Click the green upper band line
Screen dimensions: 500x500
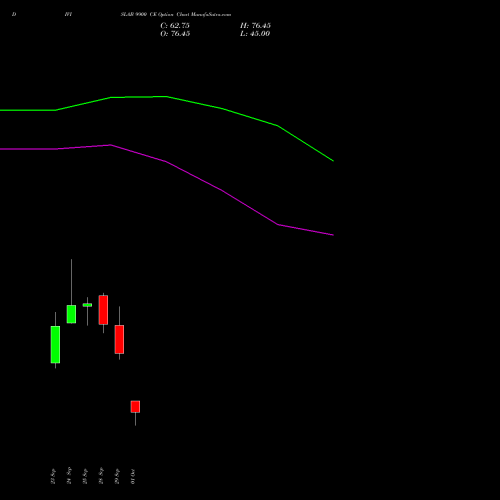point(167,97)
